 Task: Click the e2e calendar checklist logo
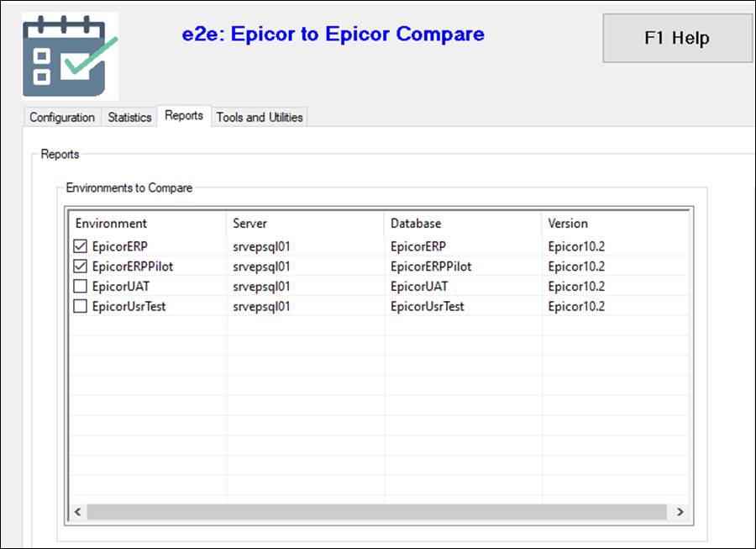click(x=71, y=56)
